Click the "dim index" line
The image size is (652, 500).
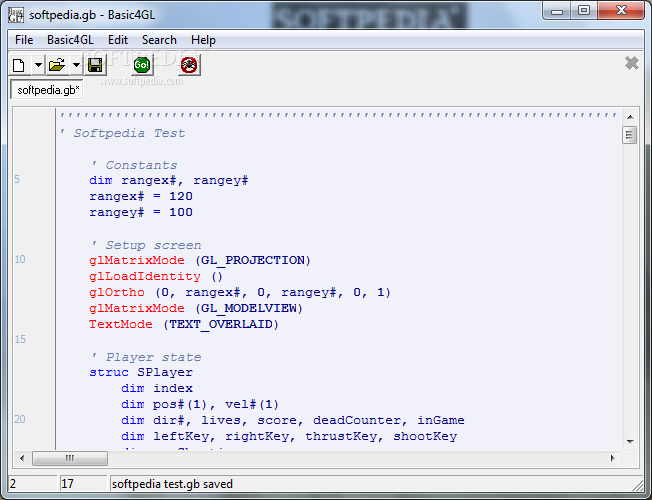pos(157,389)
